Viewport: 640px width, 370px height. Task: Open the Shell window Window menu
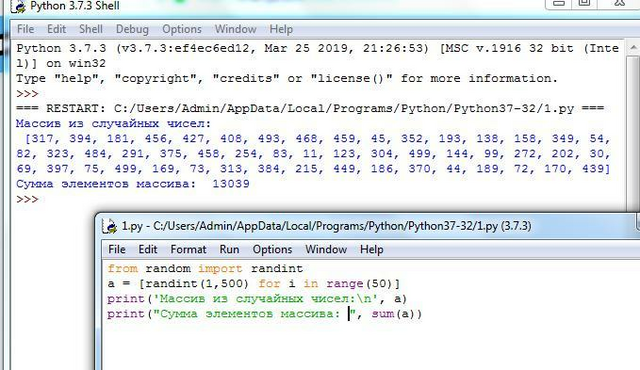(x=236, y=29)
